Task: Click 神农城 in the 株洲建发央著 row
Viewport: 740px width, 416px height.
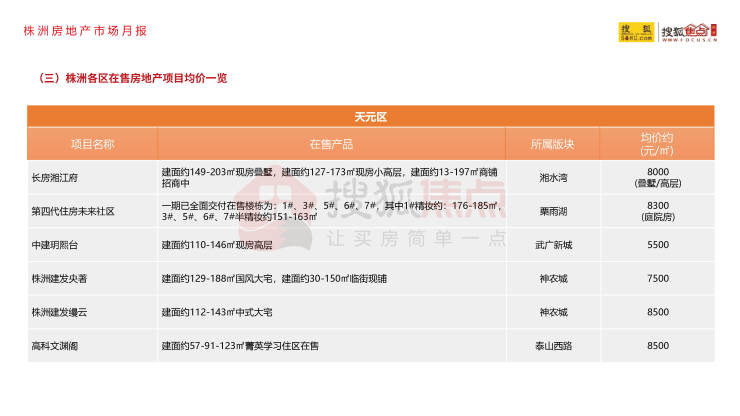Action: pos(553,279)
